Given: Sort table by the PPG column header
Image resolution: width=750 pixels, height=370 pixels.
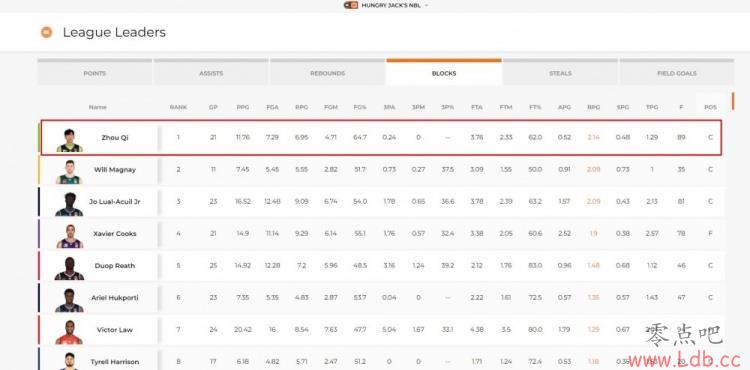Looking at the screenshot, I should tap(243, 107).
